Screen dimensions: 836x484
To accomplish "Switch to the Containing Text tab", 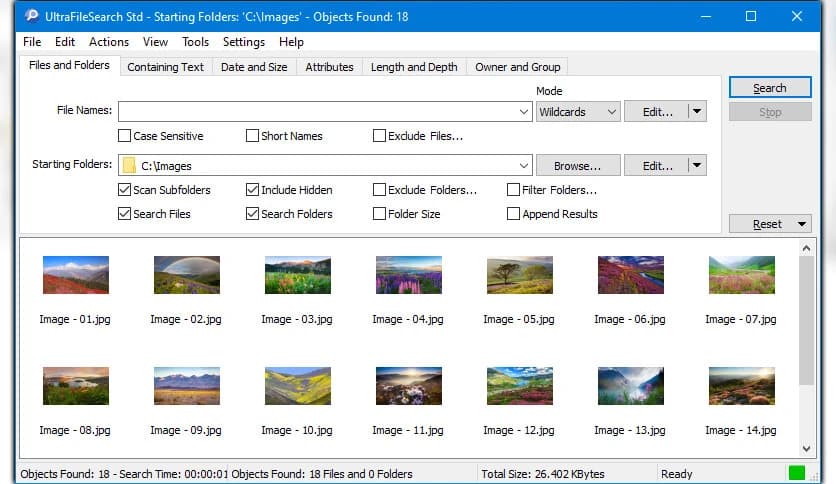I will pos(165,67).
